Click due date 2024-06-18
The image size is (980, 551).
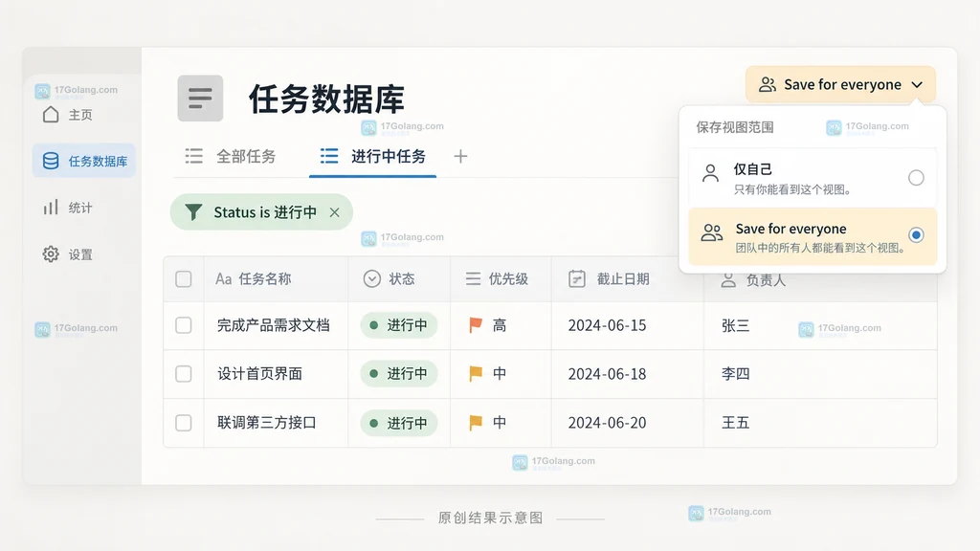(x=607, y=374)
